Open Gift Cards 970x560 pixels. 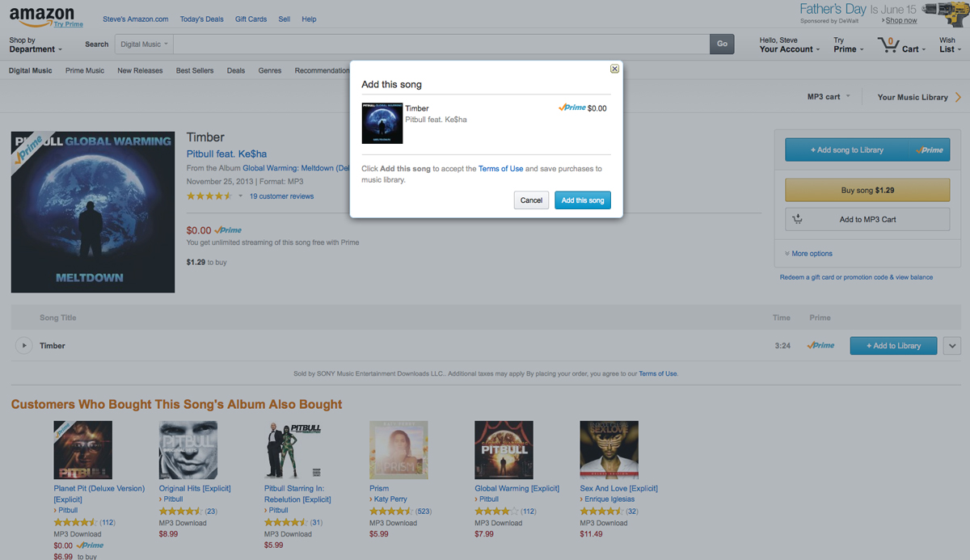[251, 19]
